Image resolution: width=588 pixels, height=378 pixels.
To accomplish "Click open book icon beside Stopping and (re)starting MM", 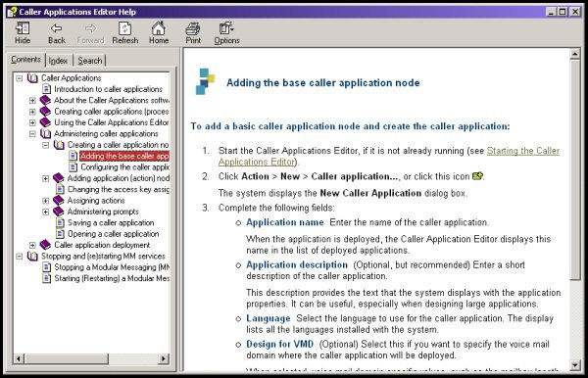I will (x=32, y=257).
